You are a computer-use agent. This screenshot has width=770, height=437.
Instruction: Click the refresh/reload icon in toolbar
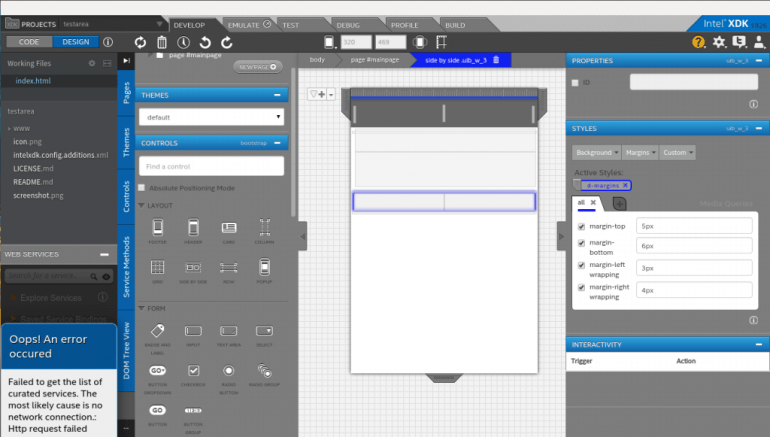click(x=140, y=43)
